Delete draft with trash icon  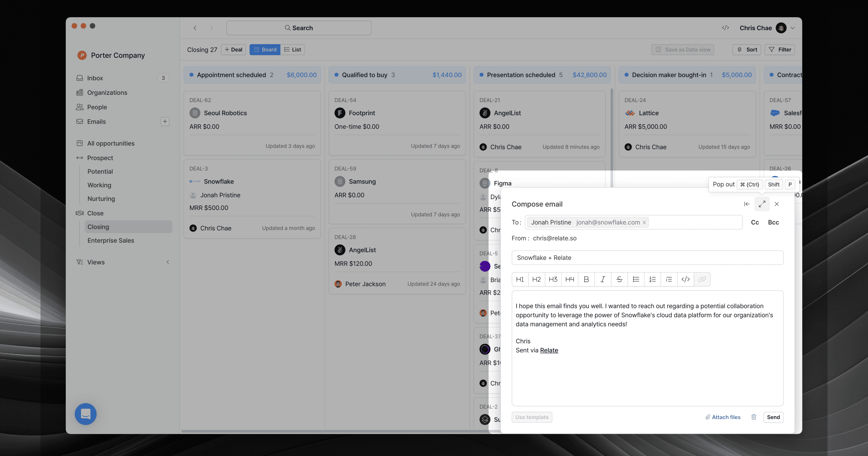point(754,417)
